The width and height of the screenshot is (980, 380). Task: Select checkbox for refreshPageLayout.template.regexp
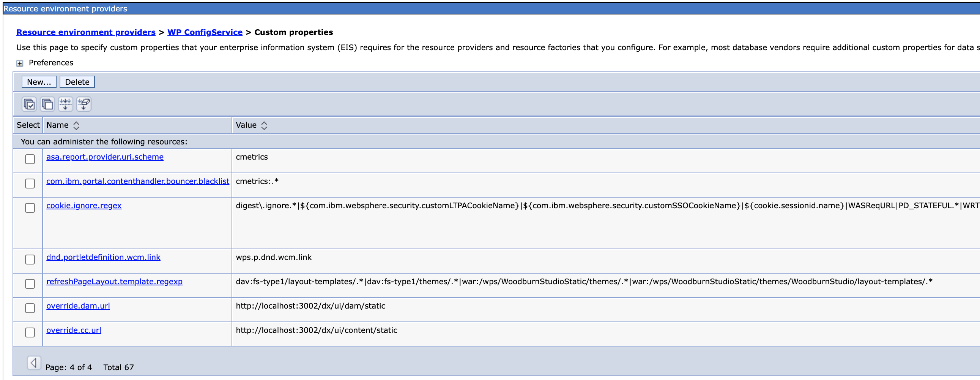[x=30, y=283]
